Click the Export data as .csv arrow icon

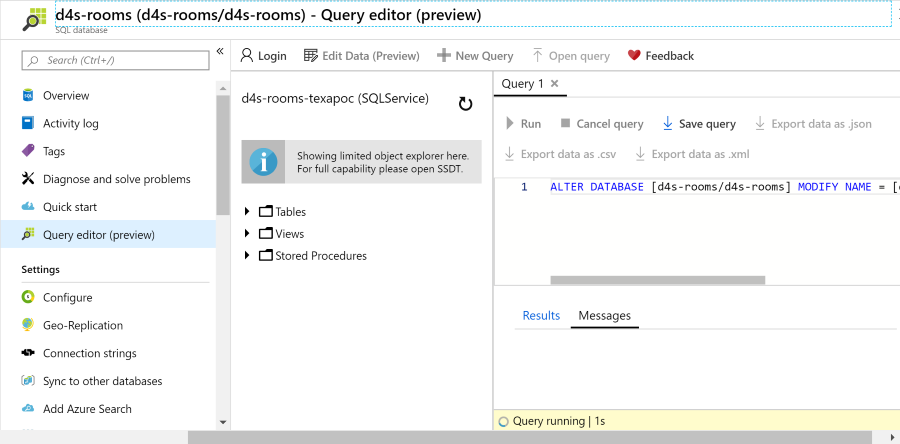[509, 154]
